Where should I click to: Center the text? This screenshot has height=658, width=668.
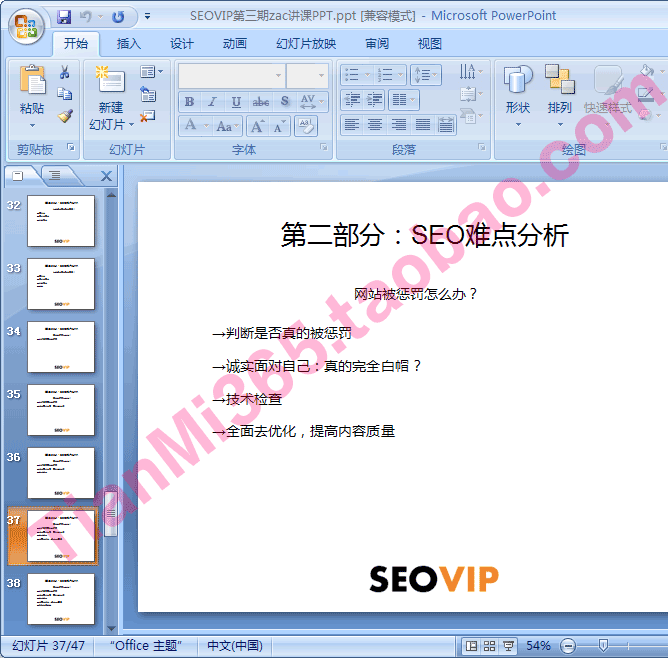(375, 125)
